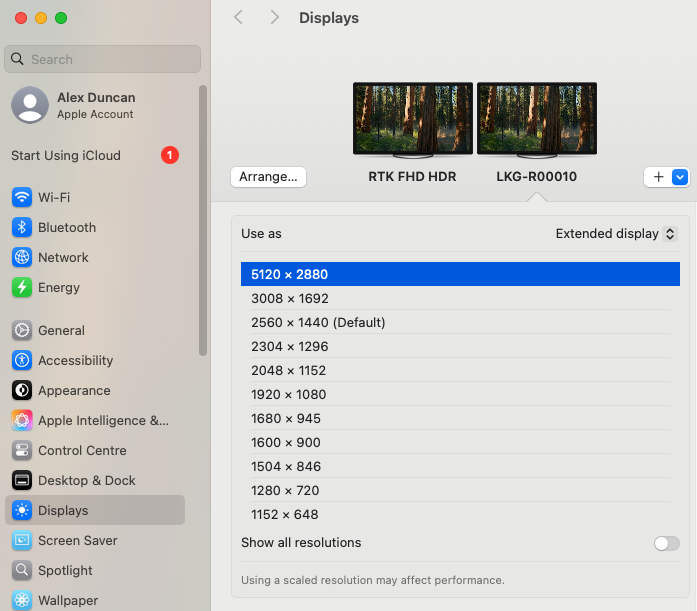Click the Accessibility icon
The height and width of the screenshot is (611, 697).
[22, 360]
